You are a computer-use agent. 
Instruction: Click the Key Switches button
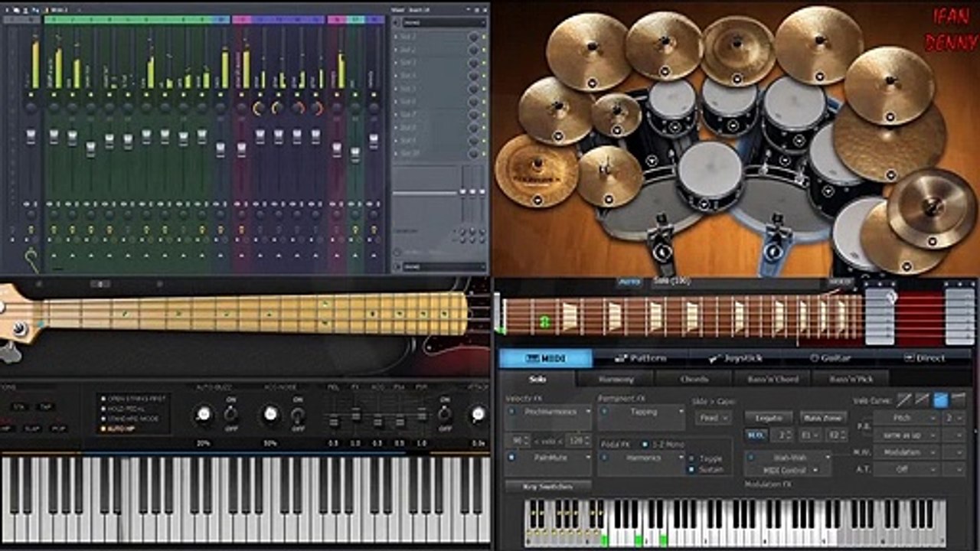(x=548, y=486)
